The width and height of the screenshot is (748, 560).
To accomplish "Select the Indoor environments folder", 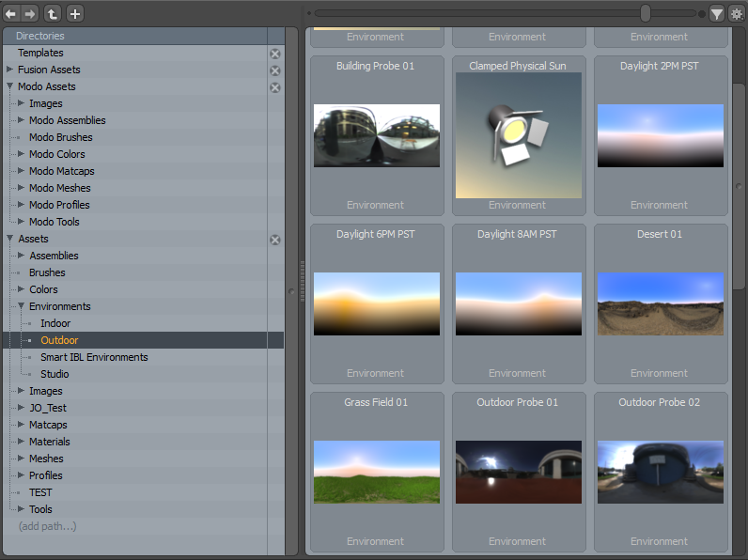I will coord(55,323).
